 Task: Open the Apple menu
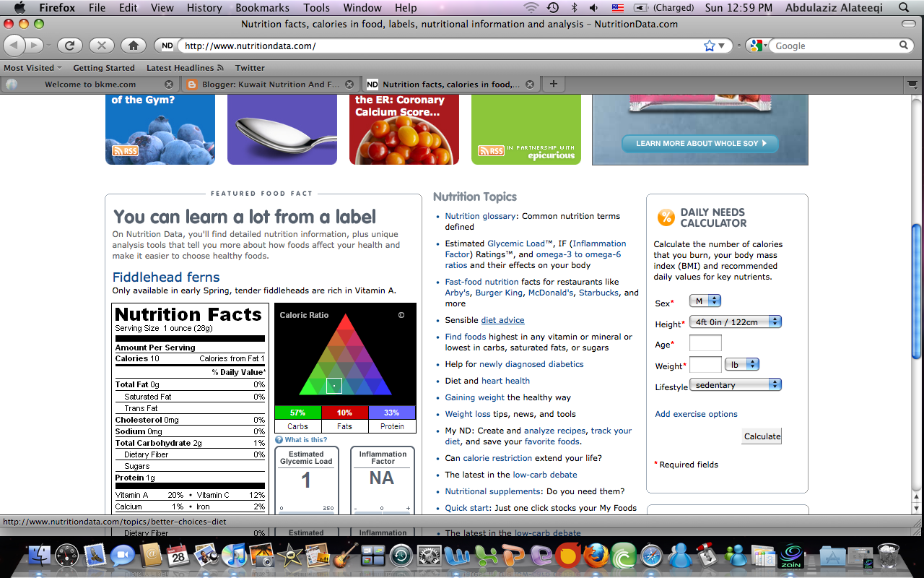tap(19, 8)
